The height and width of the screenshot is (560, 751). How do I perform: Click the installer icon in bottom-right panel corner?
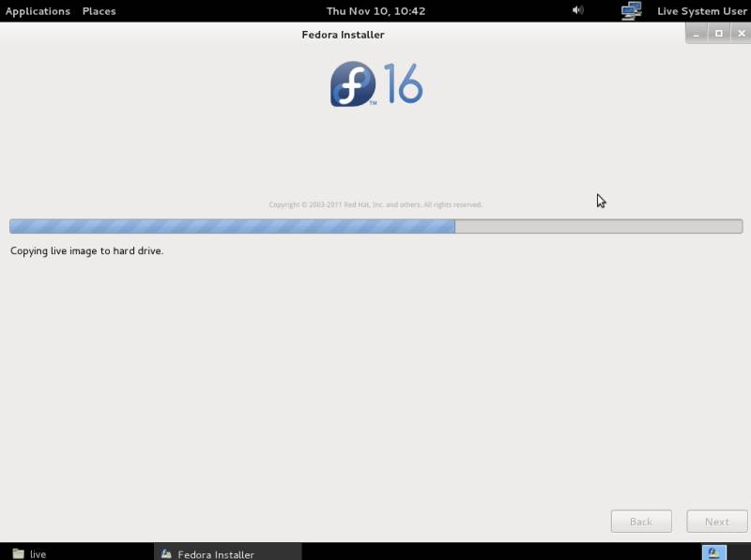click(x=713, y=552)
